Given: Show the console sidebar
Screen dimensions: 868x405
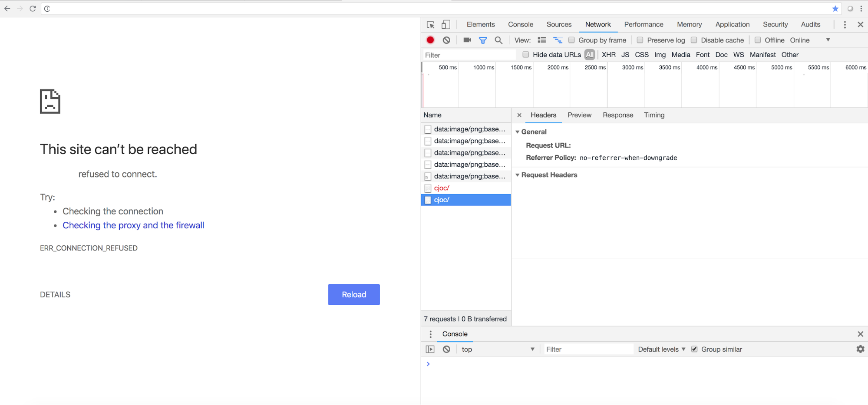Looking at the screenshot, I should point(430,349).
